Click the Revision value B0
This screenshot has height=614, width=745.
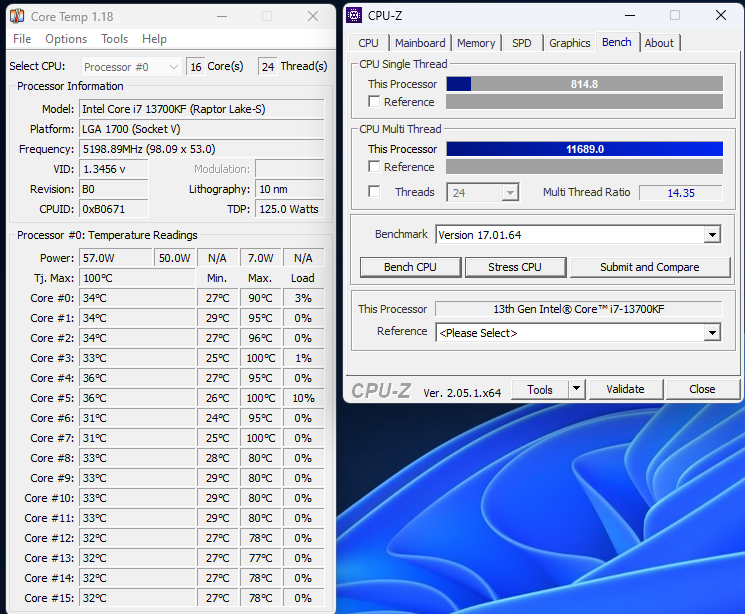click(x=114, y=189)
